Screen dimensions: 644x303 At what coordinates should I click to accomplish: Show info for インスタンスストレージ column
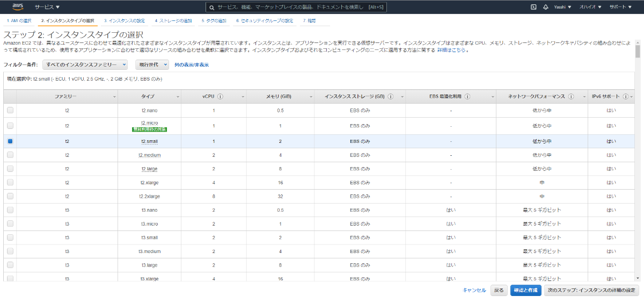point(390,97)
